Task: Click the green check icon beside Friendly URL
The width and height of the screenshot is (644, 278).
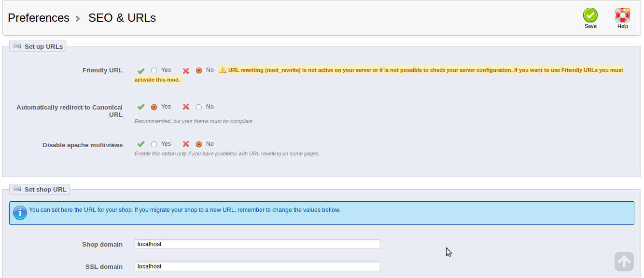Action: [141, 70]
